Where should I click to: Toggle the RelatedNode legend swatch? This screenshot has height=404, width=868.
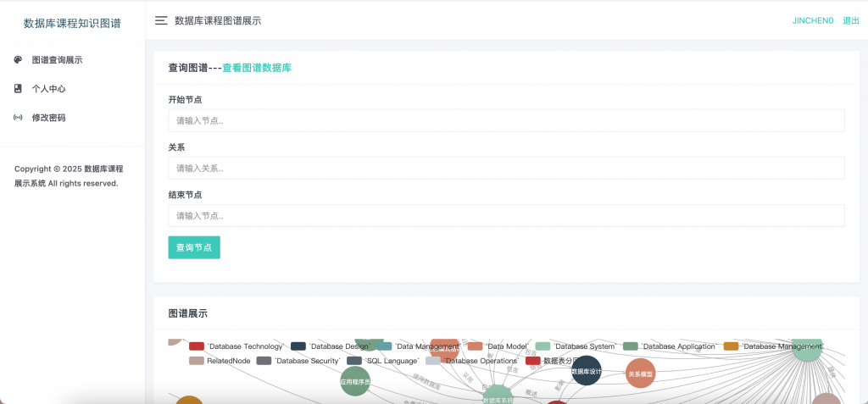[x=197, y=361]
